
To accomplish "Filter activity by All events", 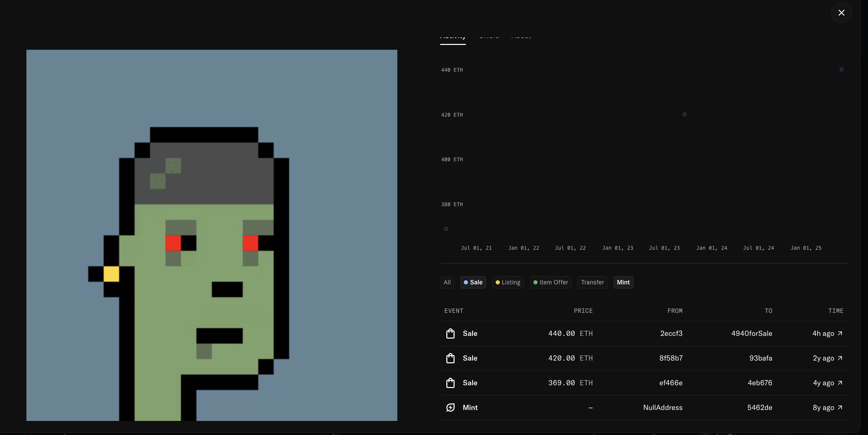I will (x=447, y=282).
